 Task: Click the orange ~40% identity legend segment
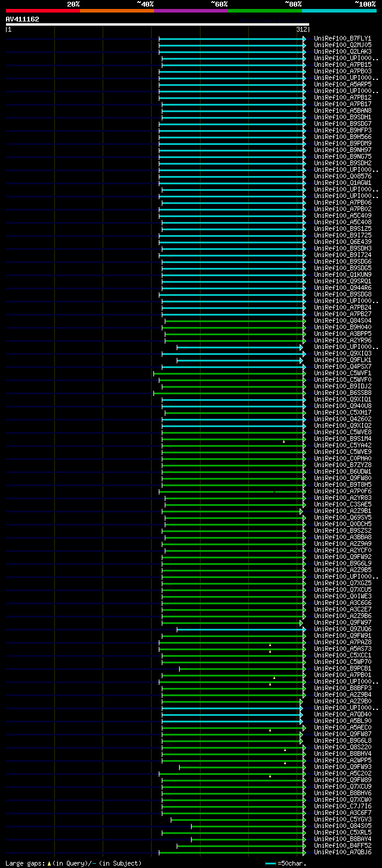click(116, 11)
